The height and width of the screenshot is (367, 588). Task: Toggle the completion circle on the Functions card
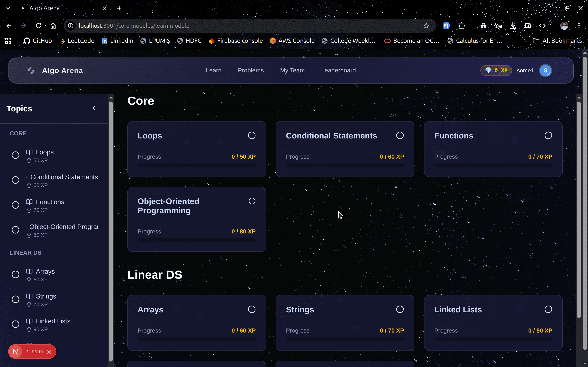pyautogui.click(x=548, y=135)
